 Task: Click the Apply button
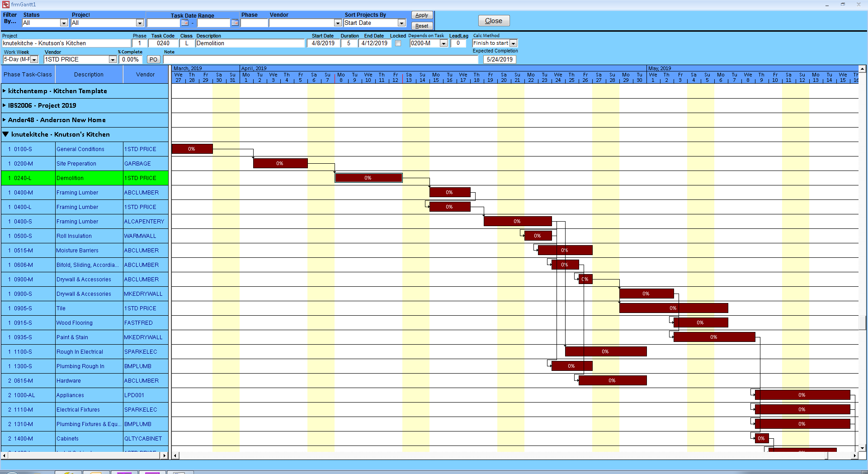421,15
